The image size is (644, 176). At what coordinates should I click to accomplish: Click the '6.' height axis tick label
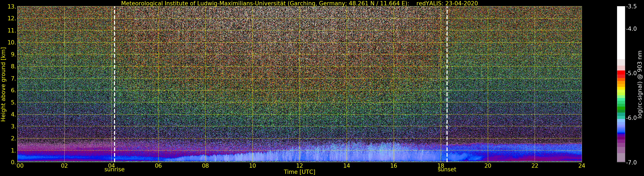coord(13,90)
